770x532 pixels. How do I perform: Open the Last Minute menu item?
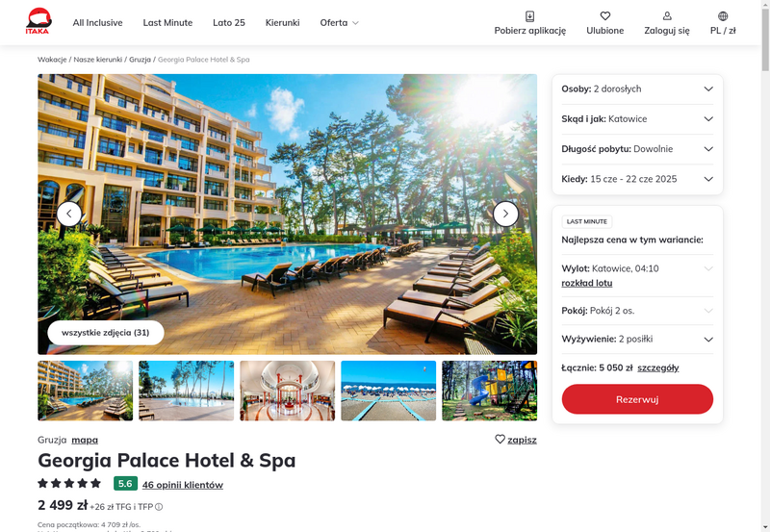(x=167, y=22)
